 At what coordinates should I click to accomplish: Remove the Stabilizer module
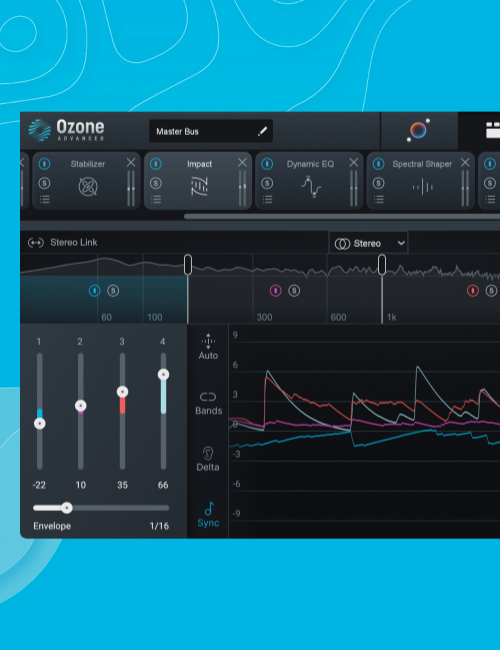pyautogui.click(x=131, y=162)
